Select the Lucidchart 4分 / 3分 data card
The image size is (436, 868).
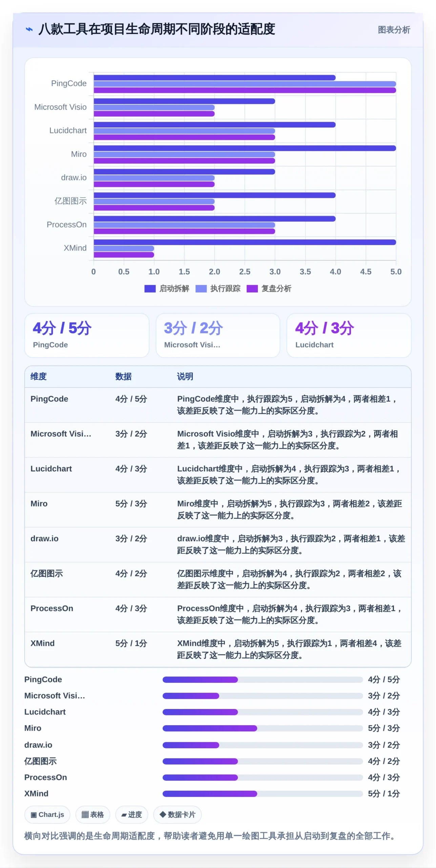click(349, 335)
